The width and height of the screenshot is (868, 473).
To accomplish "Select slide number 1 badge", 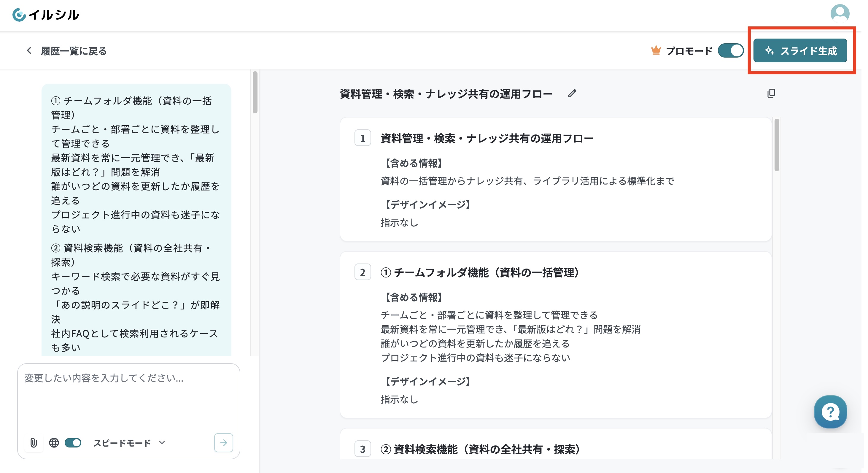I will (x=363, y=138).
